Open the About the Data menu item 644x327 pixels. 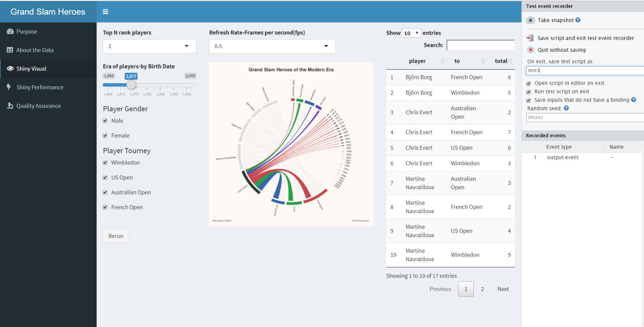pos(35,50)
